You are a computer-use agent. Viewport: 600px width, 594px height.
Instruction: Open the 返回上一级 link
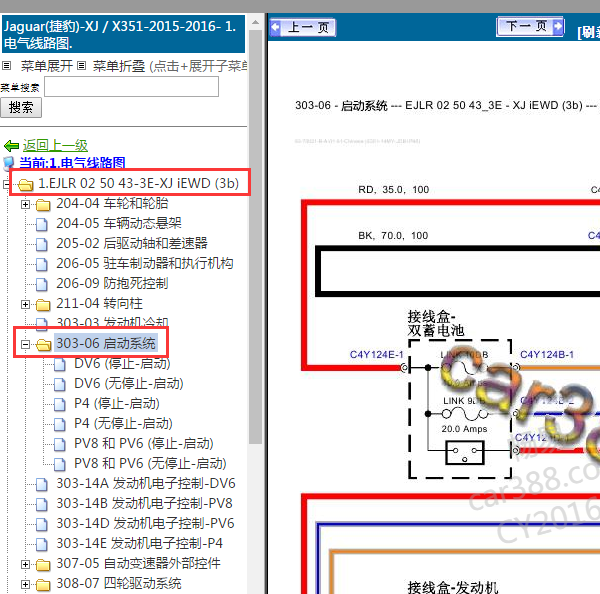pyautogui.click(x=55, y=145)
